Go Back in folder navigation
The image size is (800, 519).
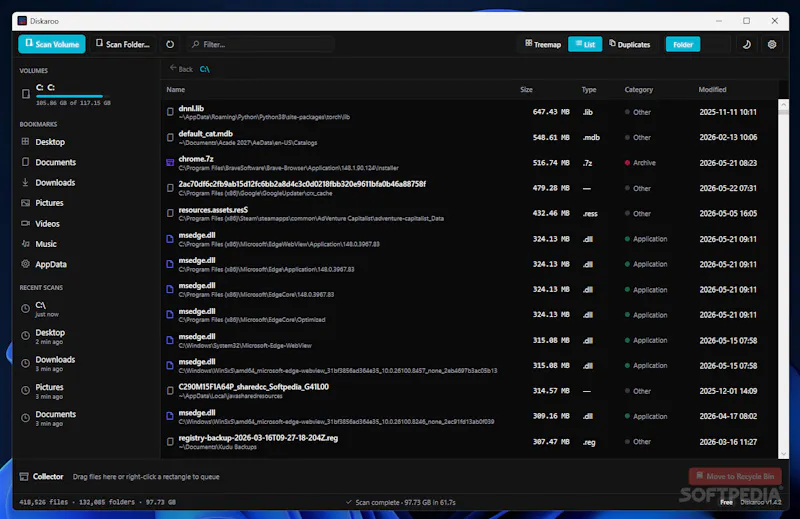point(181,69)
